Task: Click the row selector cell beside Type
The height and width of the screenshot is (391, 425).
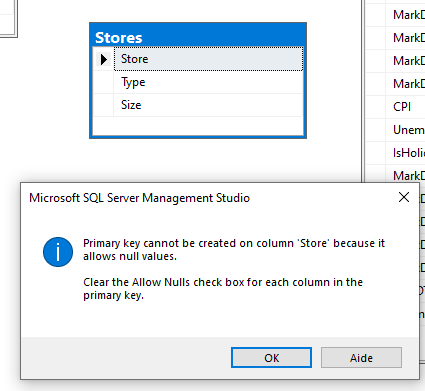Action: [x=104, y=82]
